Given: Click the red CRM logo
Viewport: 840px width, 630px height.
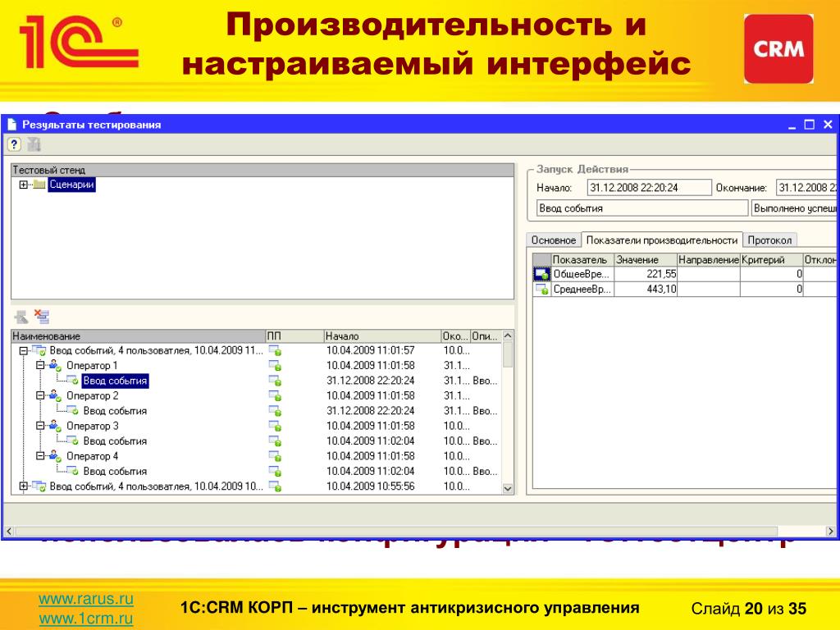Looking at the screenshot, I should coord(778,48).
